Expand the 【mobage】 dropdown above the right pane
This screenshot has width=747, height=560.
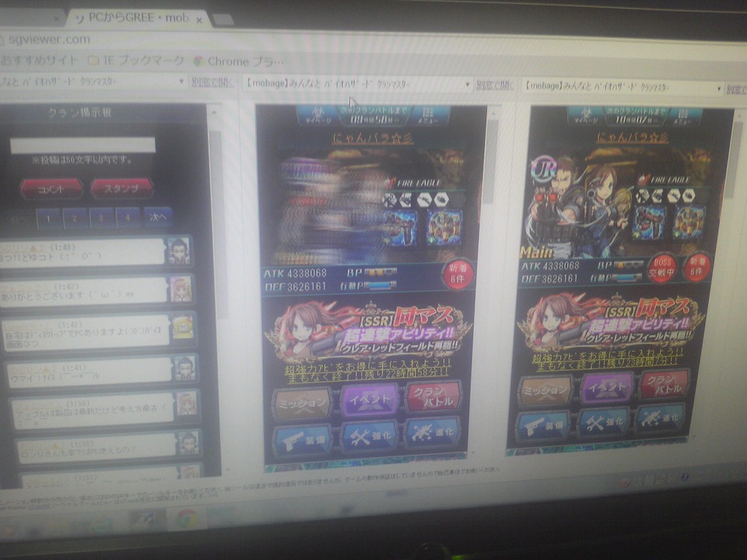(719, 89)
